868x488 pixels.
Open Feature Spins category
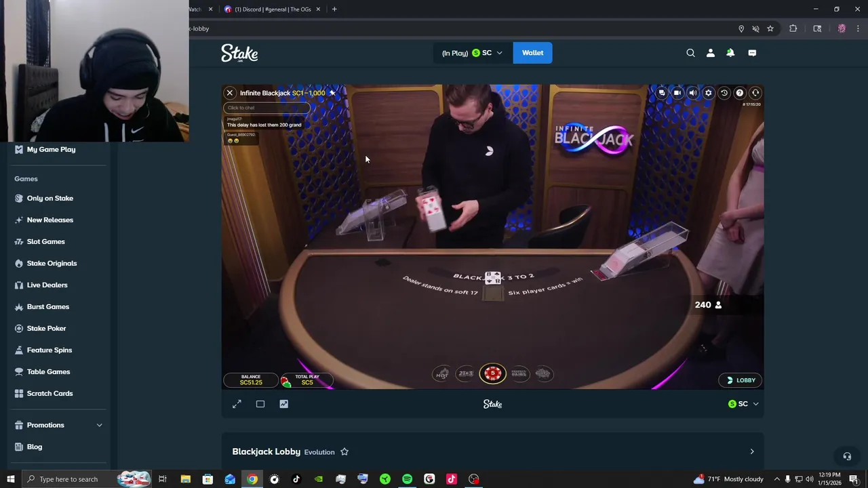tap(50, 350)
